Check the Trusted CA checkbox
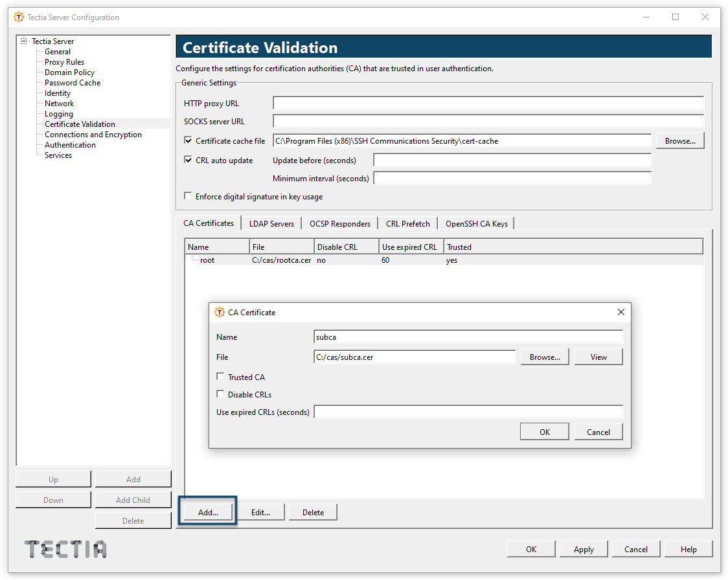Viewport: 728px width, 580px height. tap(220, 376)
